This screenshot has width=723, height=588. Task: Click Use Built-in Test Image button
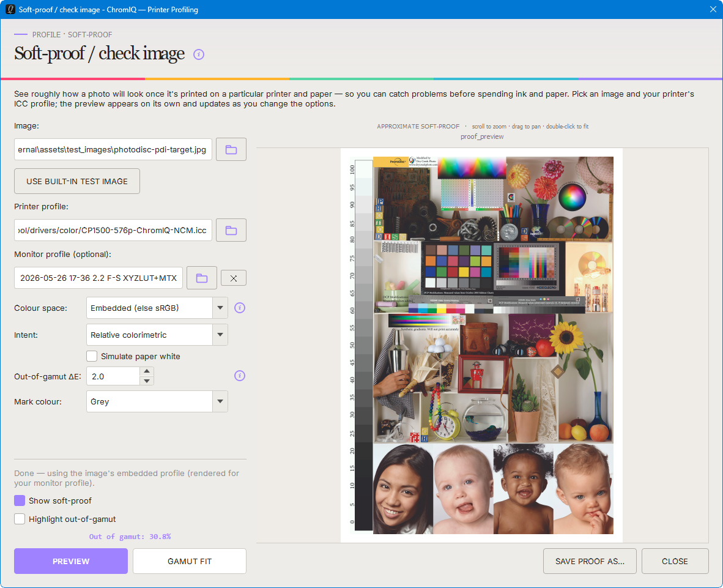coord(77,181)
